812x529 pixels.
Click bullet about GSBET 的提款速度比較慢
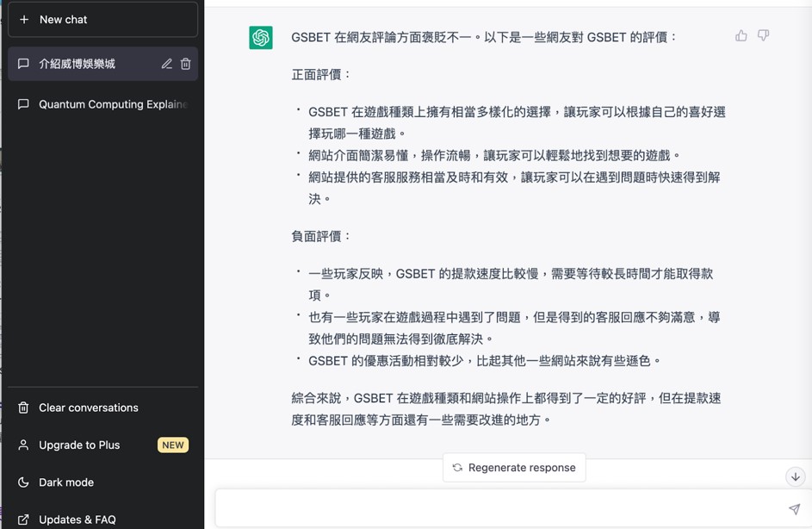[511, 284]
